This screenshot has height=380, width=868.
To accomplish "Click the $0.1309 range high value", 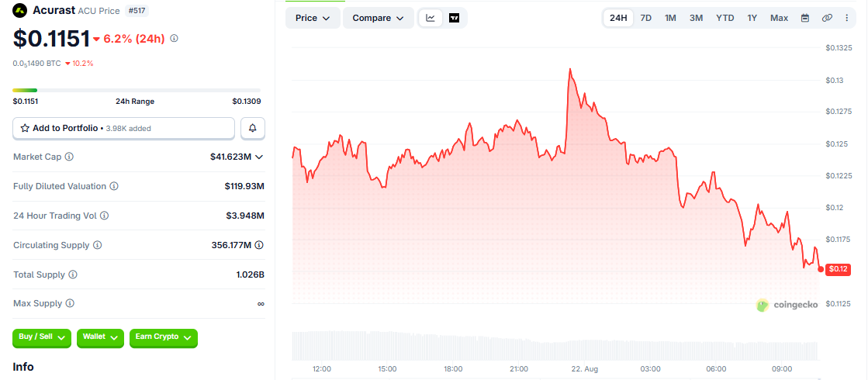I will pyautogui.click(x=247, y=102).
